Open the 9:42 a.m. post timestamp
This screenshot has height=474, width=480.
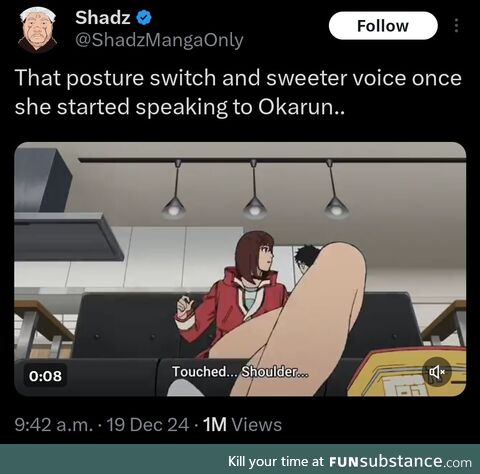[54, 425]
